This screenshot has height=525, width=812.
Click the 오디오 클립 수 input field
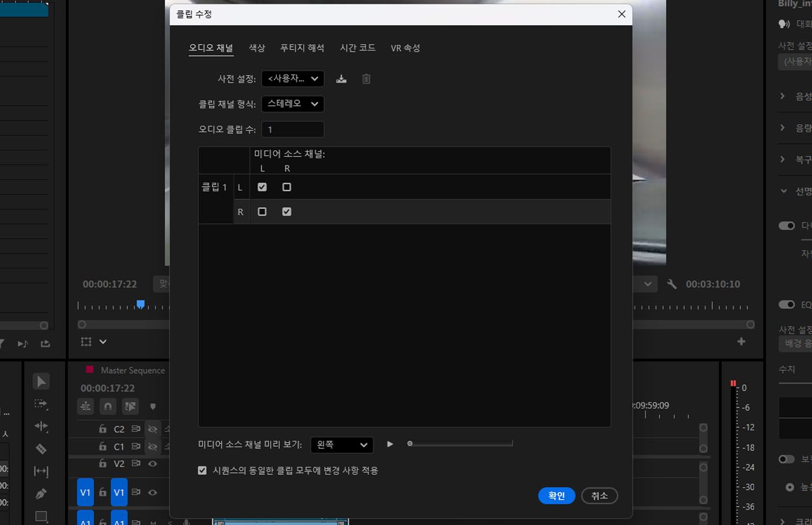[x=292, y=129]
